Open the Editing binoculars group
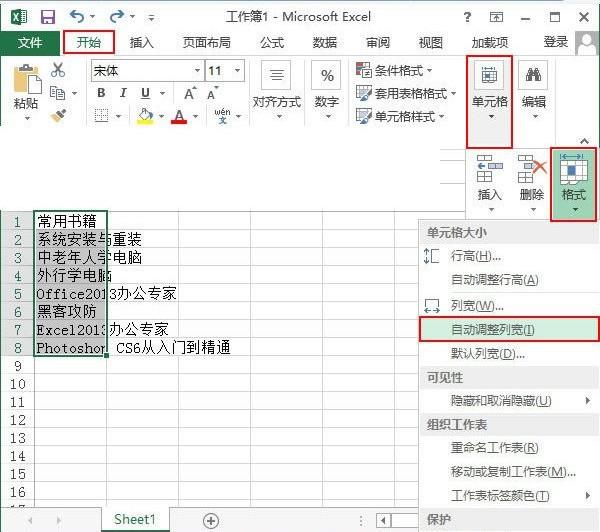Screen dimensions: 600x532 tap(533, 90)
